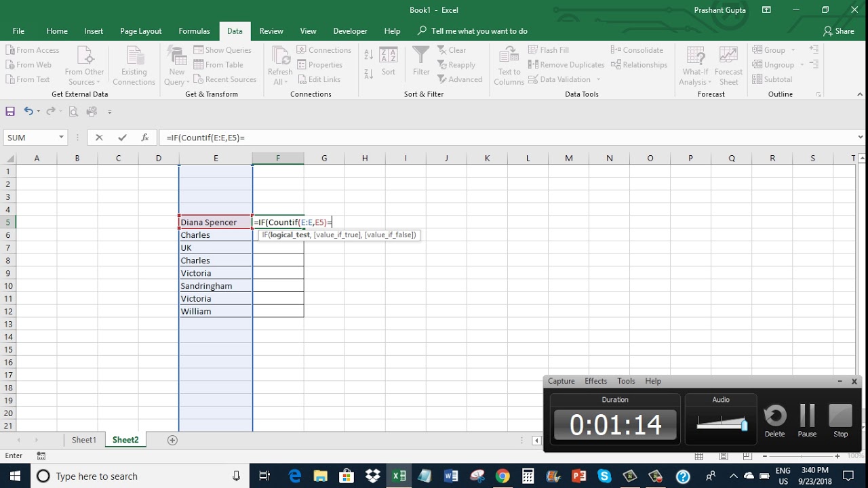Switch to the Home tab
Viewport: 868px width, 488px height.
57,31
